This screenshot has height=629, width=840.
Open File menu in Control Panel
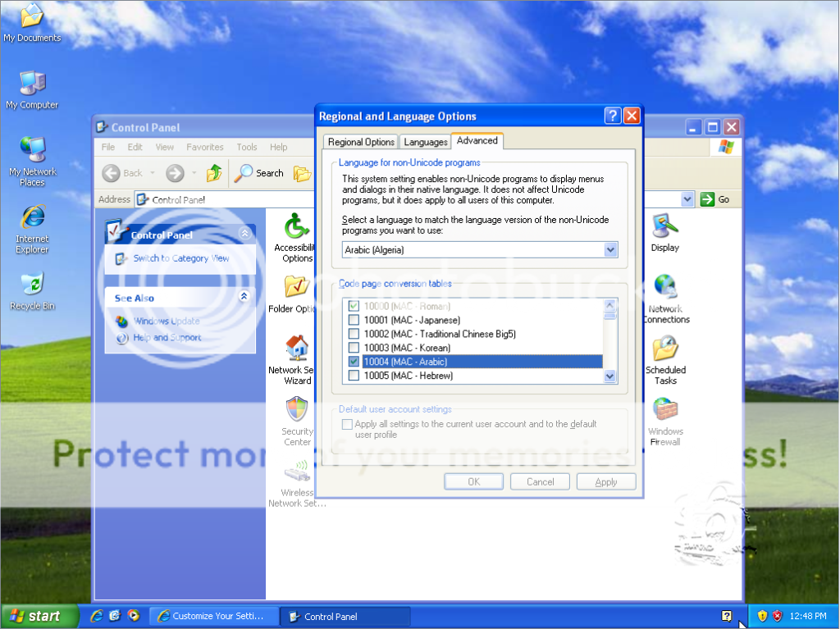coord(108,147)
